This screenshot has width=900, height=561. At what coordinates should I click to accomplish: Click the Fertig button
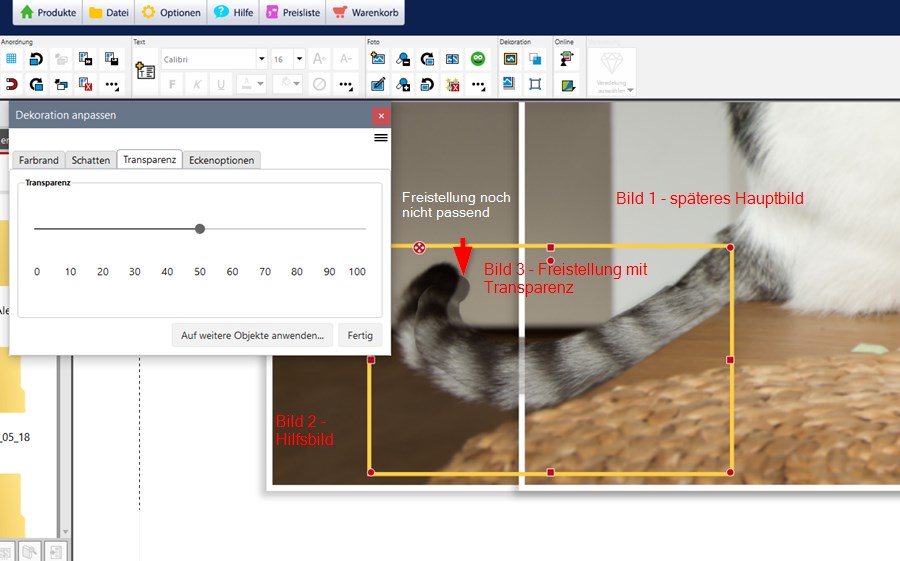360,335
